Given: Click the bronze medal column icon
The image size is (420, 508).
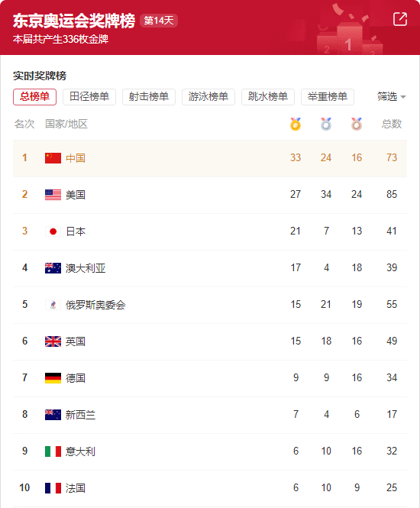Looking at the screenshot, I should click(357, 124).
